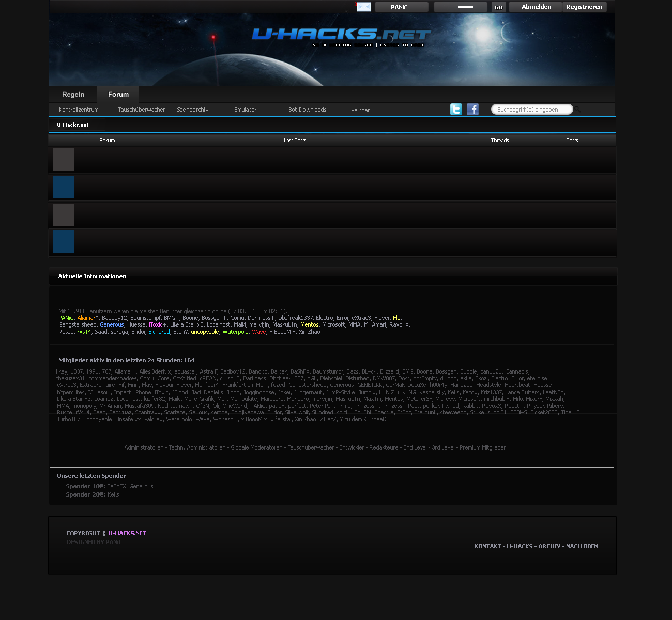Open Wave in the online users list
Screen dimensions: 672x620
[259, 332]
